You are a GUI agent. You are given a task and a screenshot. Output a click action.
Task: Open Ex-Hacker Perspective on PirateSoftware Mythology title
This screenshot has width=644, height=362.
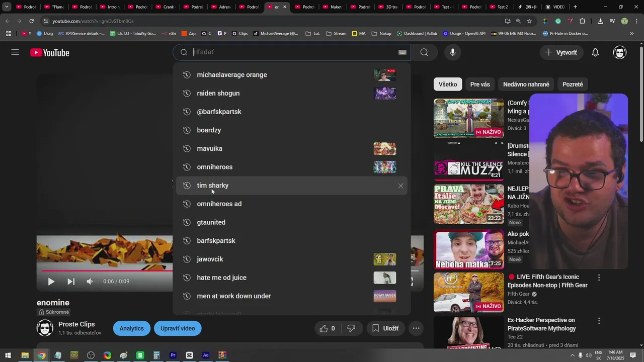(x=541, y=324)
